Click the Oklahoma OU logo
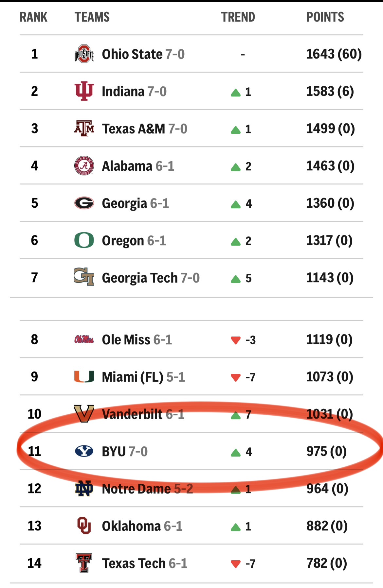383x588 pixels. 84,526
